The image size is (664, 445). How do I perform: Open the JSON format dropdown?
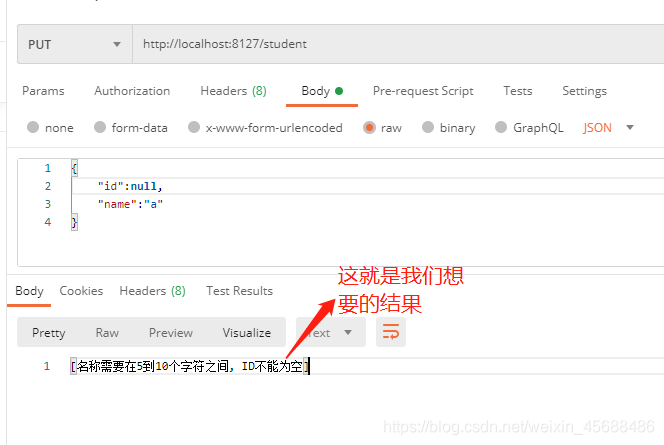(x=608, y=127)
